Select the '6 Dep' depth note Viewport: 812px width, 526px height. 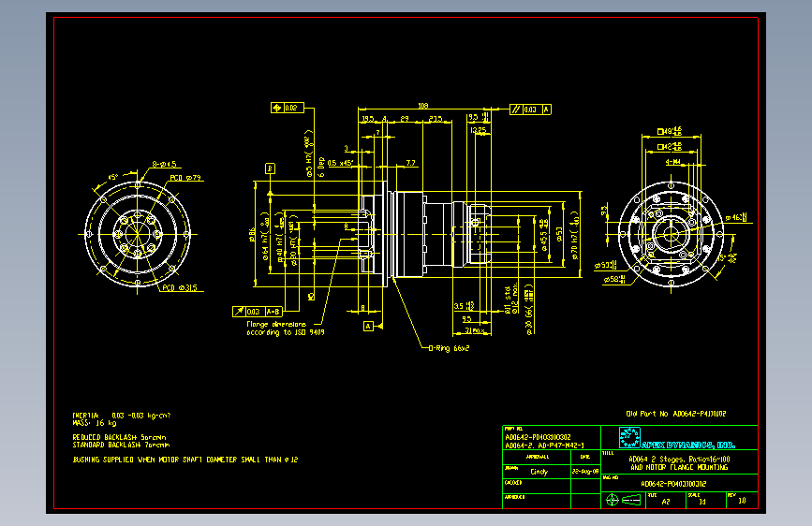321,168
